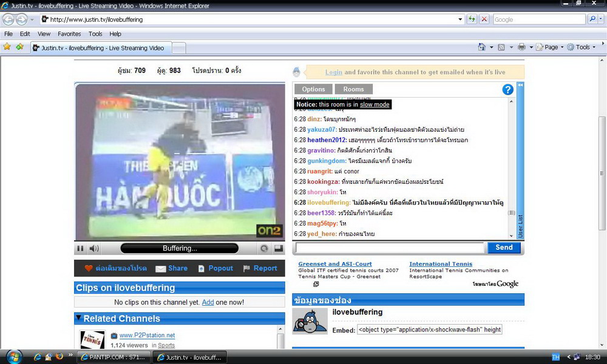The height and width of the screenshot is (364, 607).
Task: Show hidden system tray icons arrow
Action: [568, 357]
